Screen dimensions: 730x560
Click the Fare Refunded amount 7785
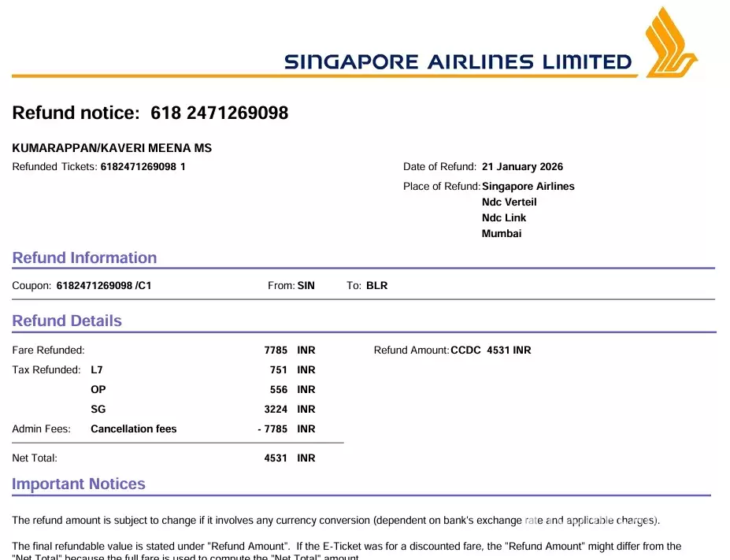[276, 350]
